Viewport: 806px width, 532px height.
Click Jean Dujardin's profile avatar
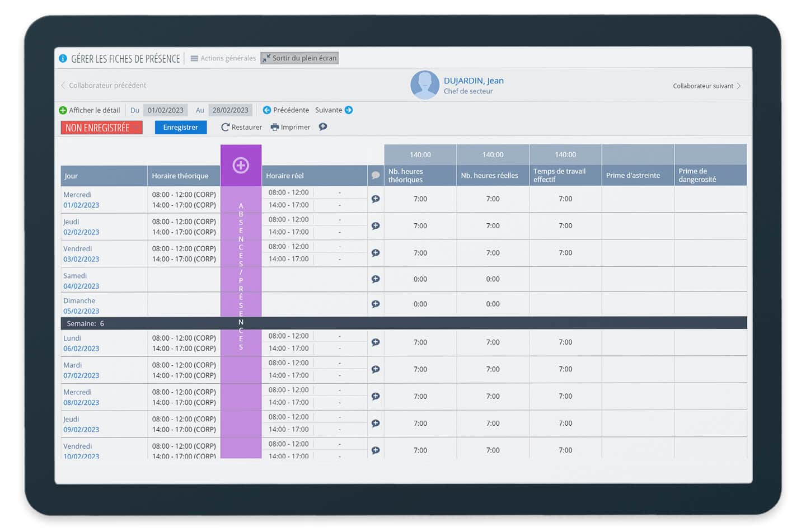424,85
